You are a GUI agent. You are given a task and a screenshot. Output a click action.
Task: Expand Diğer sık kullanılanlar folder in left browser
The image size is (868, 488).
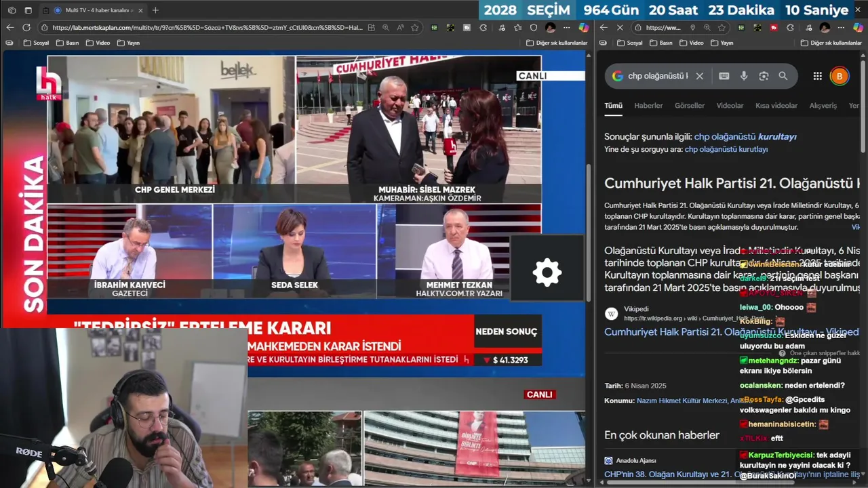pos(557,43)
